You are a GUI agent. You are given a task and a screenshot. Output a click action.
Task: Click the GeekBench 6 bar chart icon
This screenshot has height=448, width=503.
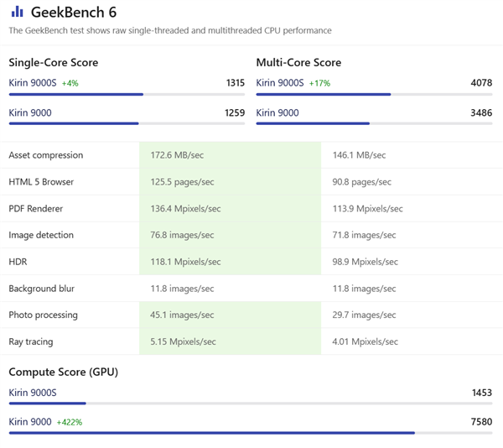click(17, 12)
